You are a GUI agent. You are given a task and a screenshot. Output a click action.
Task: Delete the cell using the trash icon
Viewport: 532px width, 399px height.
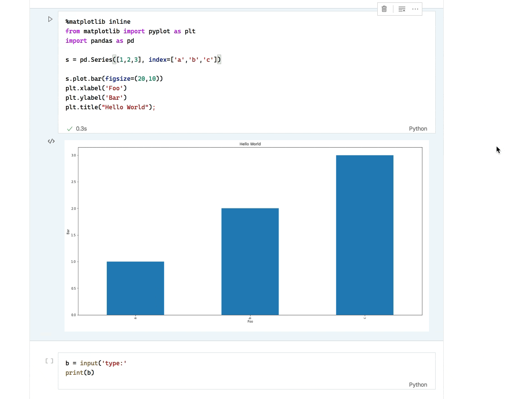(384, 9)
